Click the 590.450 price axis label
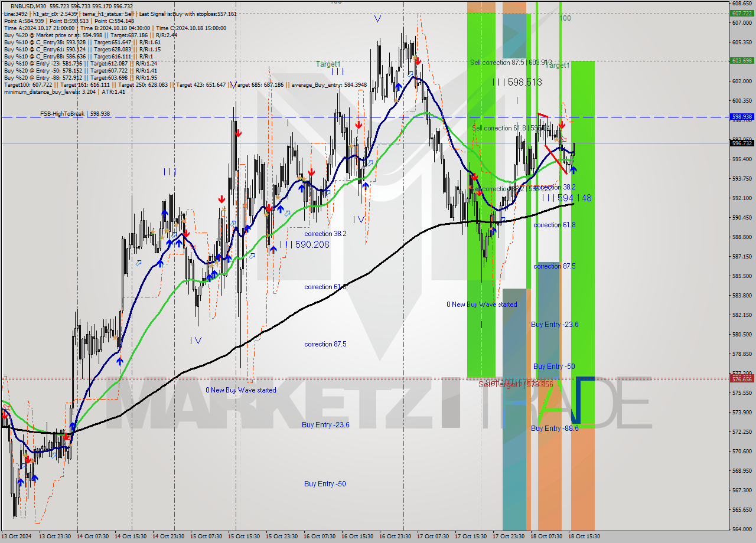This screenshot has width=756, height=543. point(741,217)
